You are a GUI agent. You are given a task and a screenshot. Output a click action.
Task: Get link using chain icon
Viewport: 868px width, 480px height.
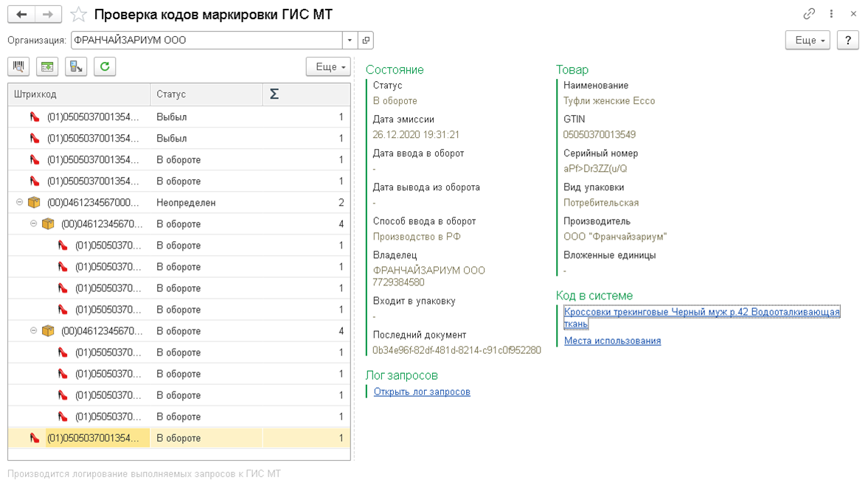tap(809, 14)
